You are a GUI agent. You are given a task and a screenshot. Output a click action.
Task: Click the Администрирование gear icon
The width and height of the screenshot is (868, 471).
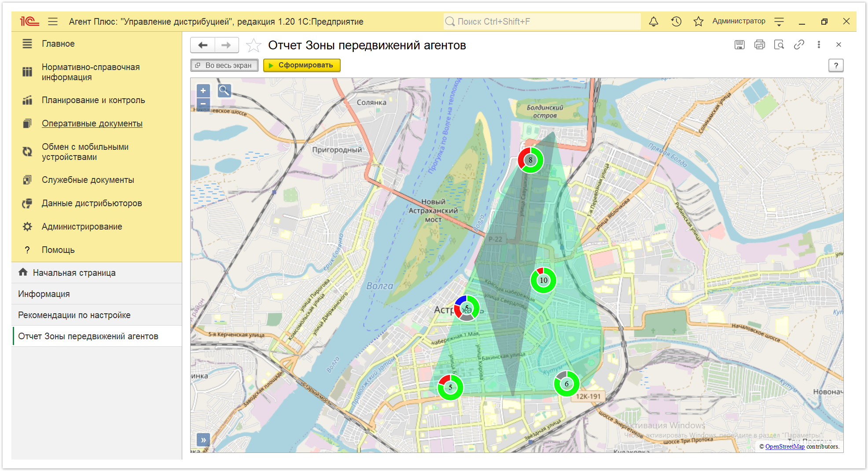[x=27, y=226]
